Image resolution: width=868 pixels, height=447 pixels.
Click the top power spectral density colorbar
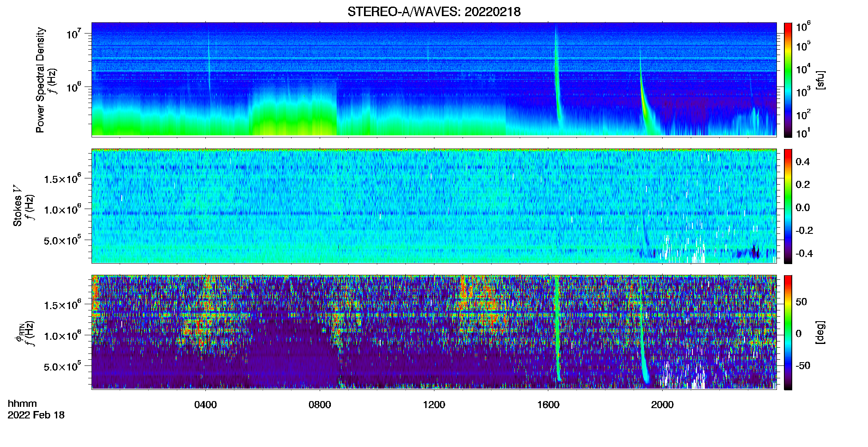[788, 80]
